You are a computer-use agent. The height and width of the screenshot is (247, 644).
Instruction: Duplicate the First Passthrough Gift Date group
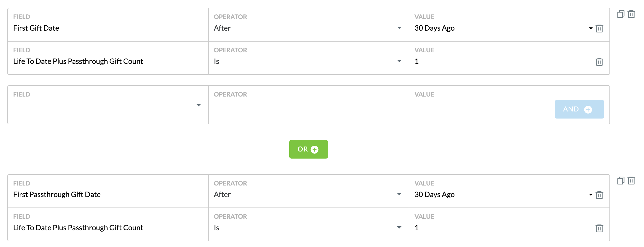click(621, 181)
